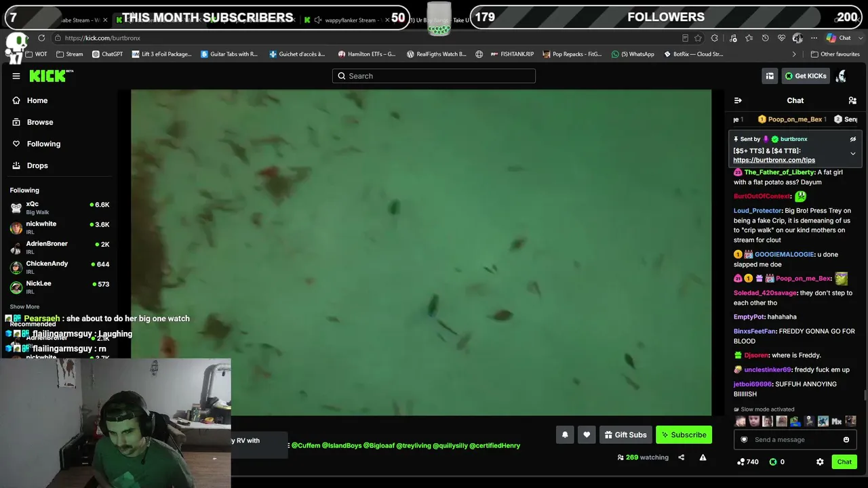Click the @Cuffem mention in stream title
Viewport: 868px width, 488px height.
[x=305, y=445]
